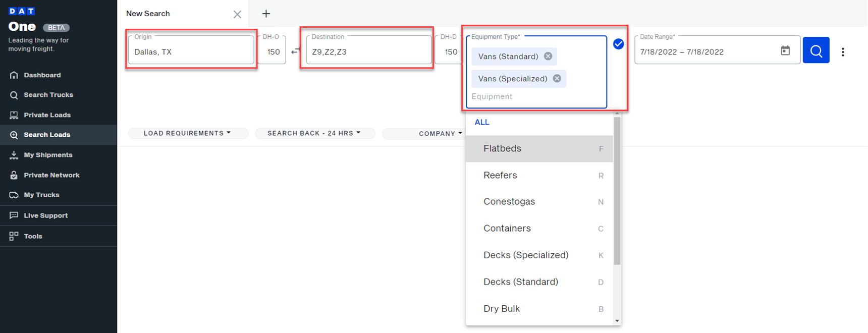Click the Date Range field
The image size is (868, 333).
point(717,49)
